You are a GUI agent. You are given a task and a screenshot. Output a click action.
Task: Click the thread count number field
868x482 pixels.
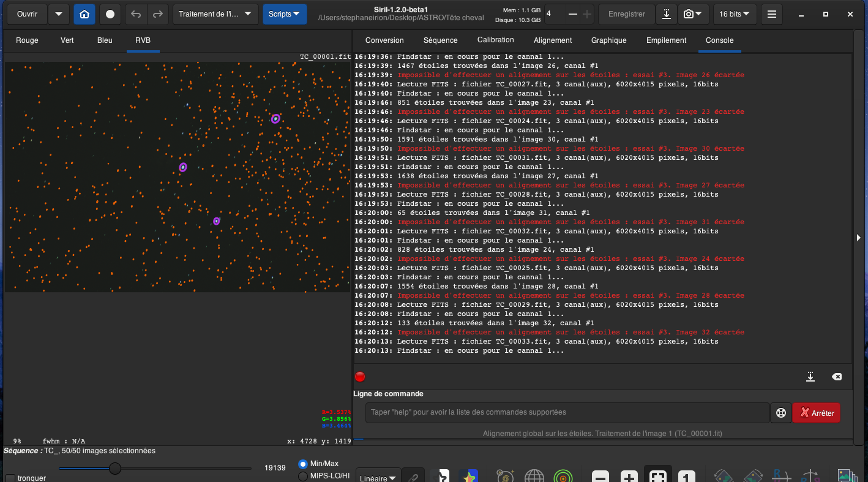point(554,14)
